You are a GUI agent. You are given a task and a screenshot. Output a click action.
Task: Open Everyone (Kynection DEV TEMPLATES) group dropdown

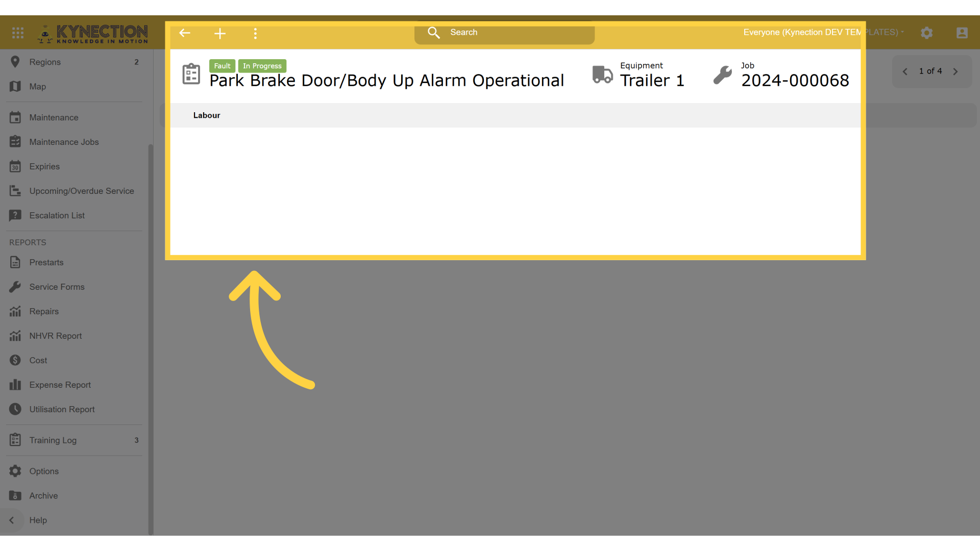coord(823,32)
